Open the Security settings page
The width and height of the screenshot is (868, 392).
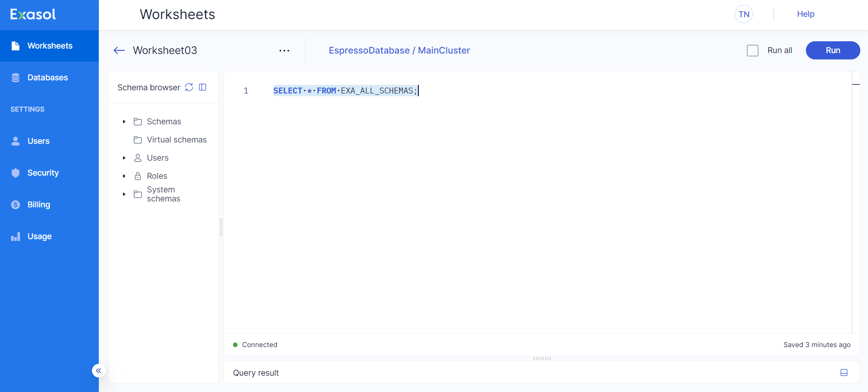coord(43,173)
